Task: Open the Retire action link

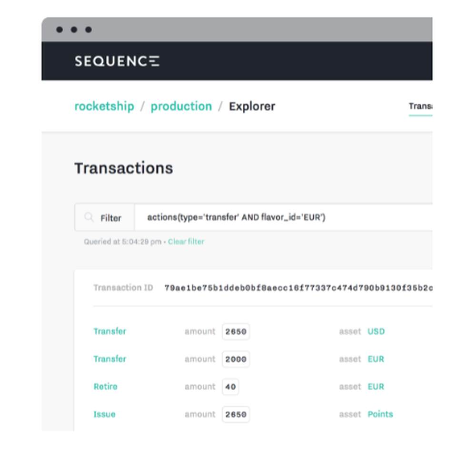Action: (105, 387)
